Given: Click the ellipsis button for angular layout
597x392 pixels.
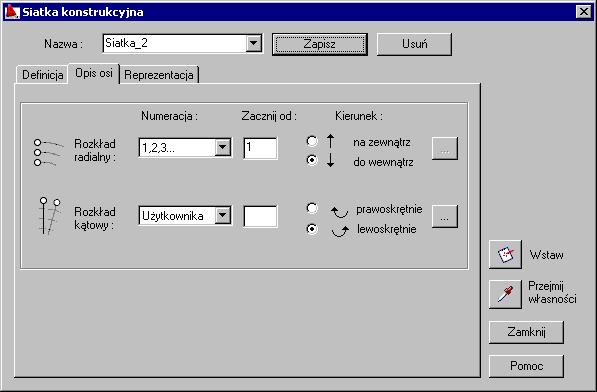Looking at the screenshot, I should tap(445, 216).
